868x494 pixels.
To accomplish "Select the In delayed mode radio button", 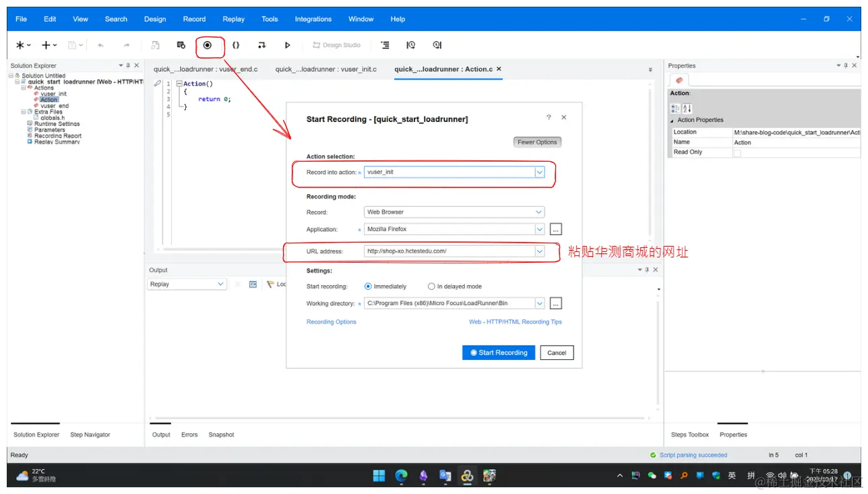I will click(x=431, y=286).
